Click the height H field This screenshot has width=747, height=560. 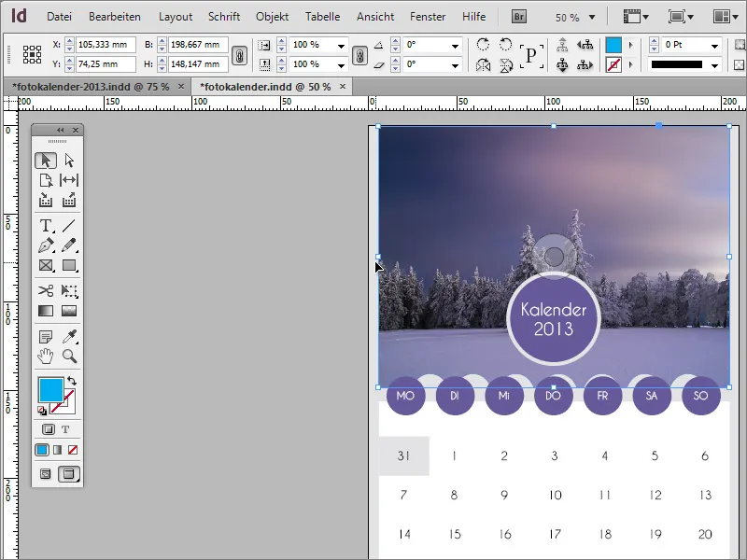198,63
